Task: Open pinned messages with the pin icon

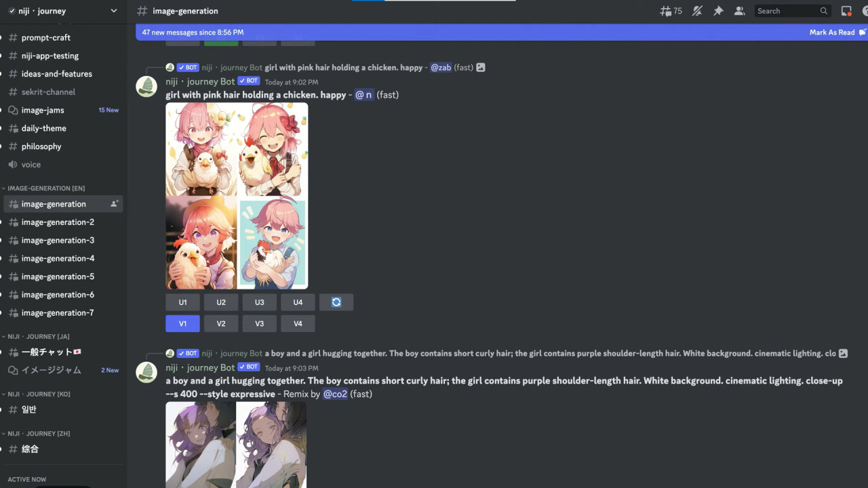Action: [x=718, y=11]
